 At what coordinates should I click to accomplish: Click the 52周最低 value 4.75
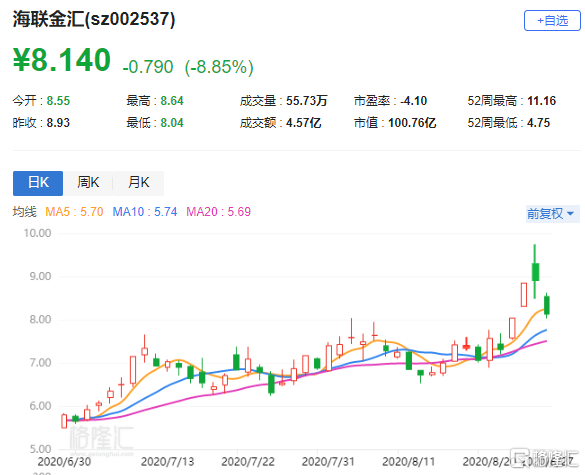(538, 123)
